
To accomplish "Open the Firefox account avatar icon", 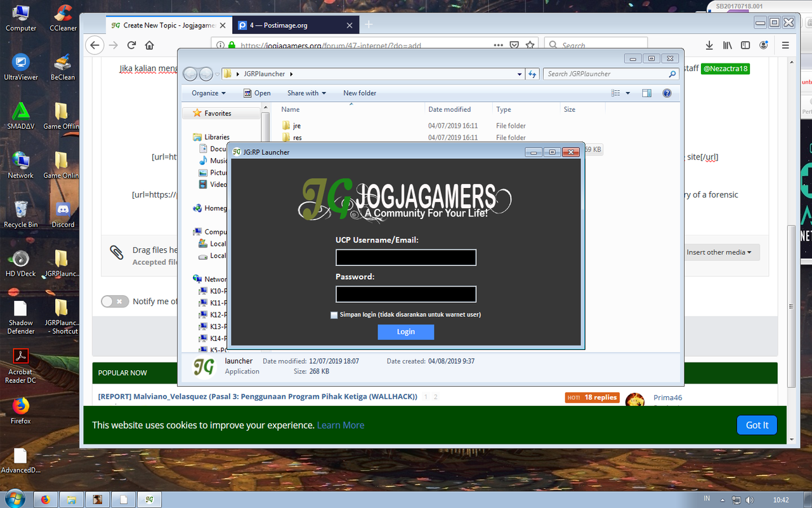I will tap(764, 45).
